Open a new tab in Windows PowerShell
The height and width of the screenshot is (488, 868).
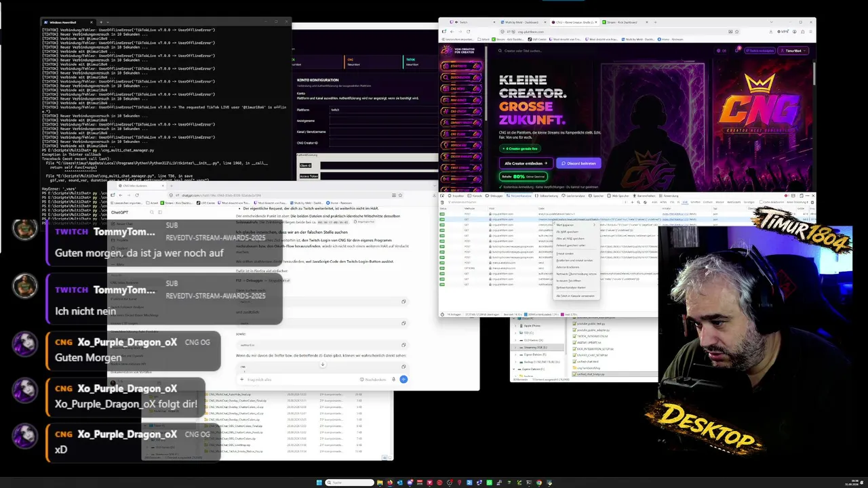[x=102, y=22]
